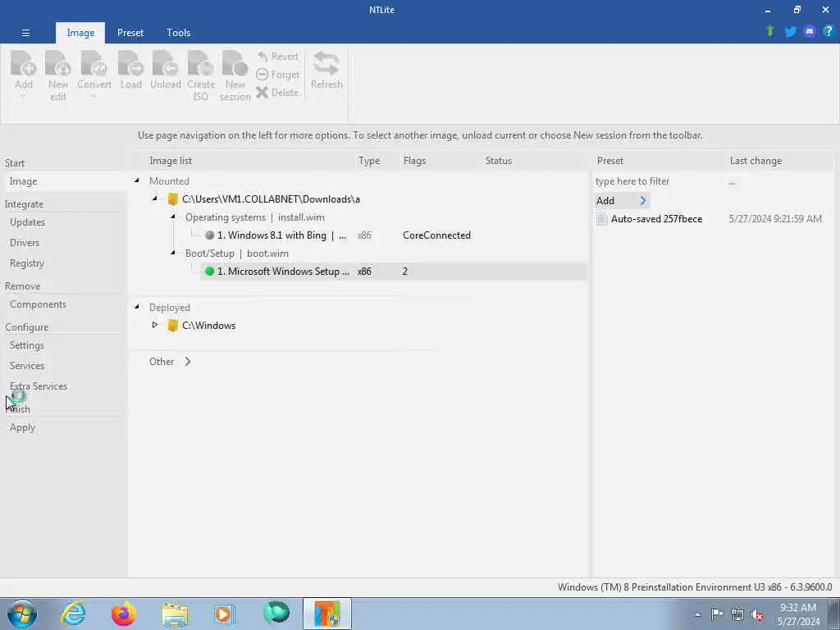Open the Components removal page
The image size is (840, 630).
click(x=38, y=304)
